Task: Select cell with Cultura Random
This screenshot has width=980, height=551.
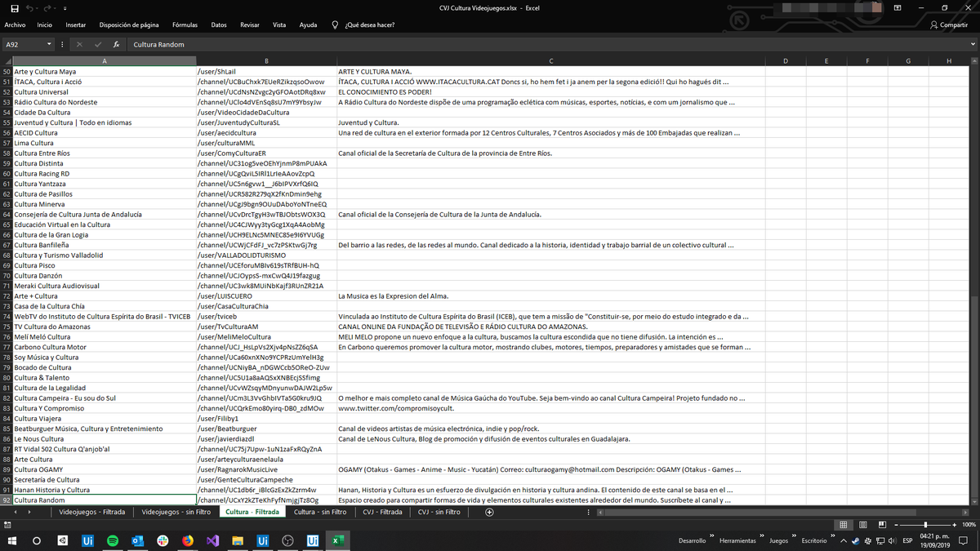Action: click(x=105, y=500)
